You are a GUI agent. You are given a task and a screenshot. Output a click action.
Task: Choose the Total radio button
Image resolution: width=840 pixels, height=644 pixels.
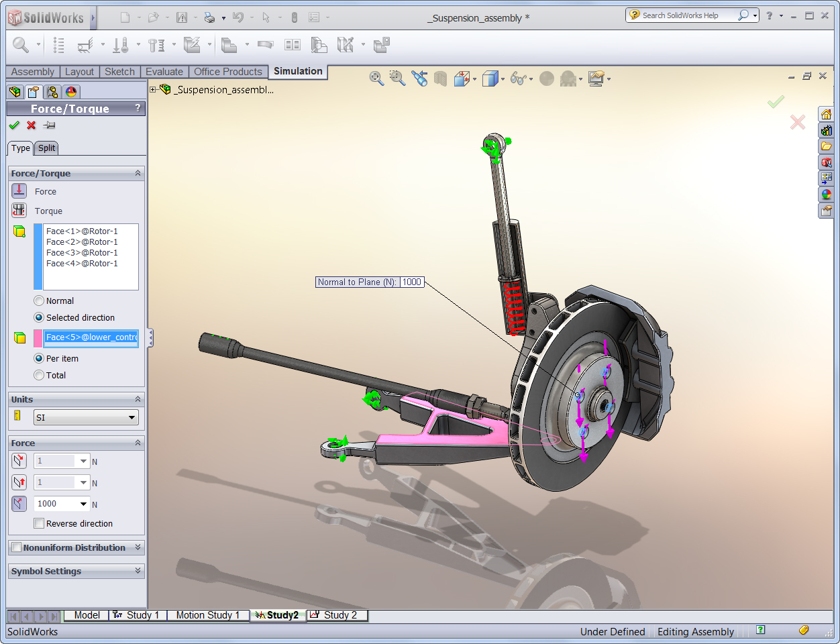point(39,376)
